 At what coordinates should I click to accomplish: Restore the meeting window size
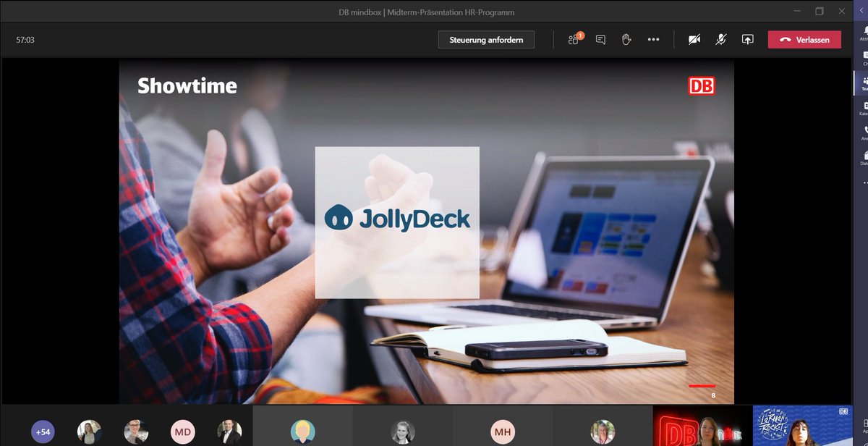[820, 11]
